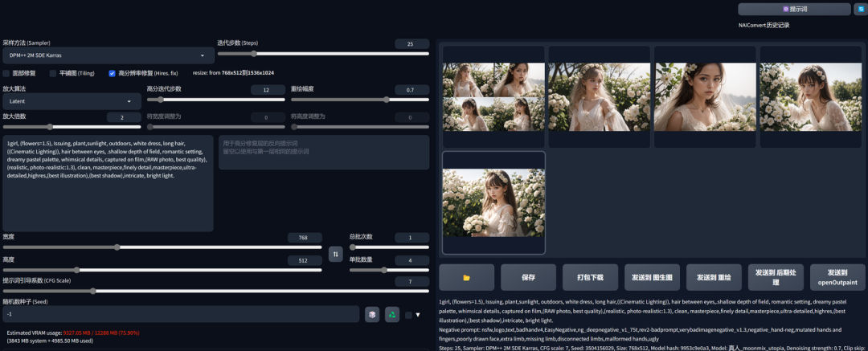Open the Sampler dropdown DPM++ 2M SDE Karras
868x351 pixels.
coord(108,55)
